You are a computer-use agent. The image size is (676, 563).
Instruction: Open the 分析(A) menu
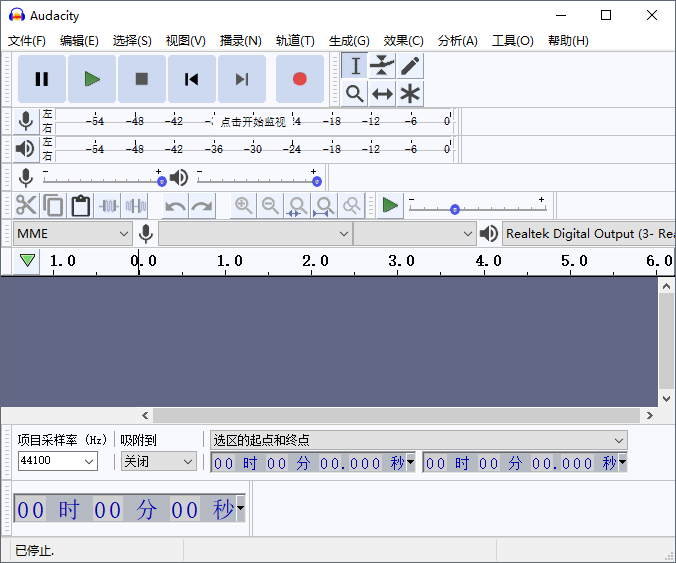coord(457,41)
